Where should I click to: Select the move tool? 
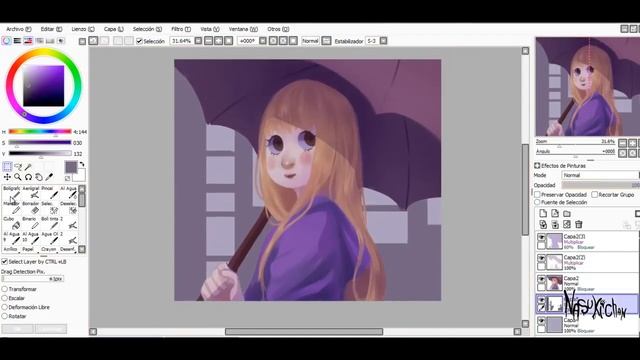(7, 177)
